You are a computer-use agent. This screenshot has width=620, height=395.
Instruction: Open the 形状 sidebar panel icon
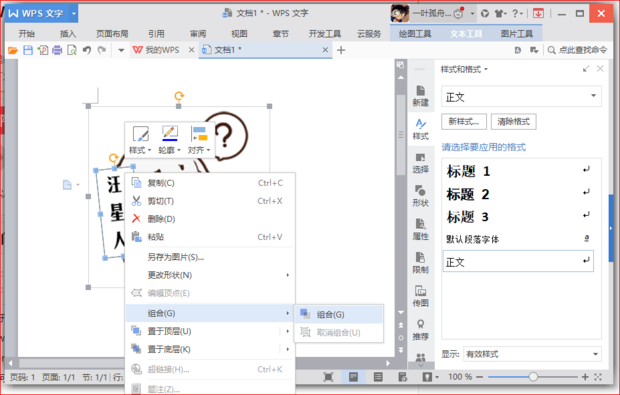tap(420, 196)
